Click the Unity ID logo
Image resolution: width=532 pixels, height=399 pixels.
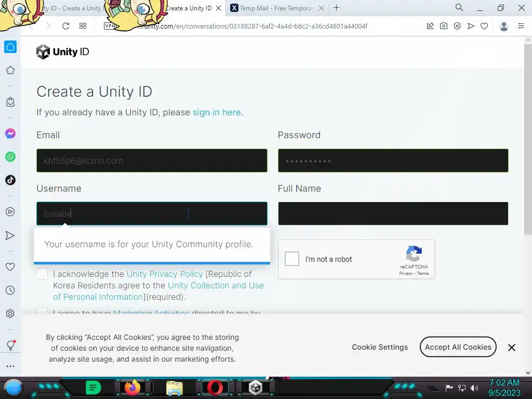click(63, 51)
